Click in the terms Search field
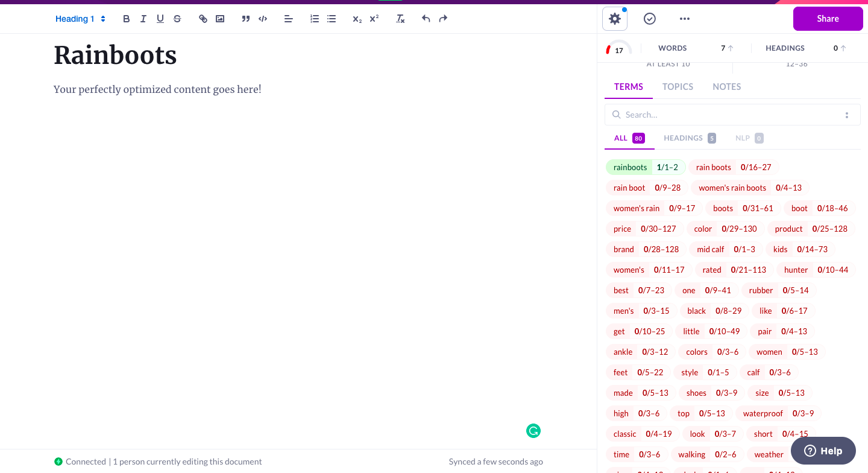This screenshot has width=868, height=473. point(732,115)
